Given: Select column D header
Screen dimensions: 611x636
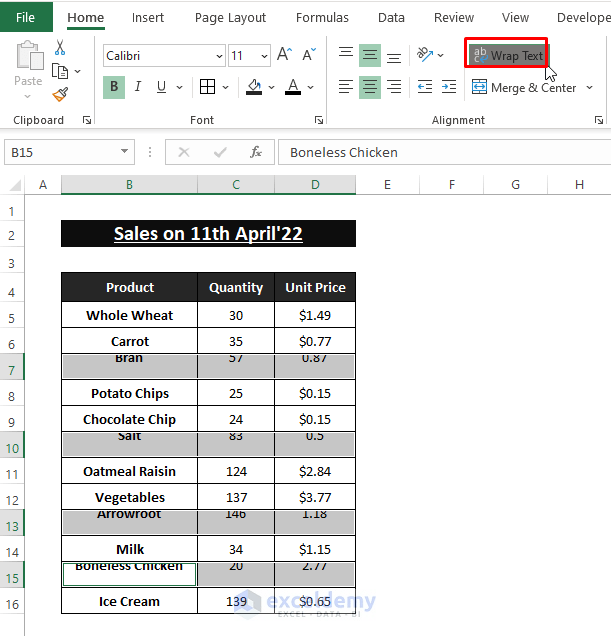Looking at the screenshot, I should [315, 185].
